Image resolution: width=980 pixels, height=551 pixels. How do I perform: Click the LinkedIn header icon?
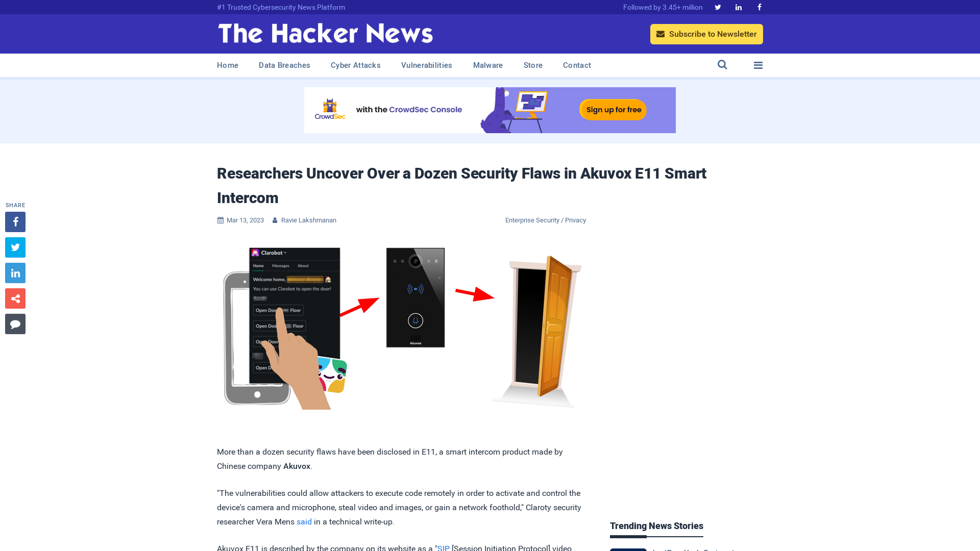(739, 7)
